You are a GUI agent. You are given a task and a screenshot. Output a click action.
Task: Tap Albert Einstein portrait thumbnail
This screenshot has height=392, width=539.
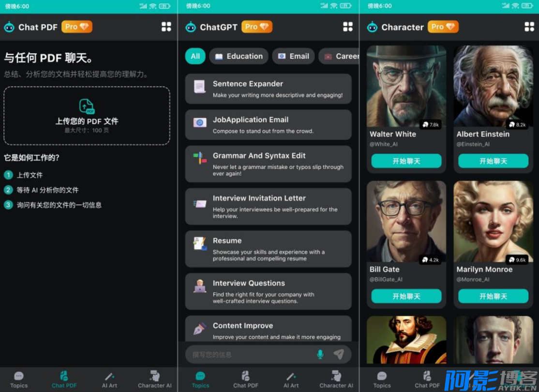(x=493, y=86)
